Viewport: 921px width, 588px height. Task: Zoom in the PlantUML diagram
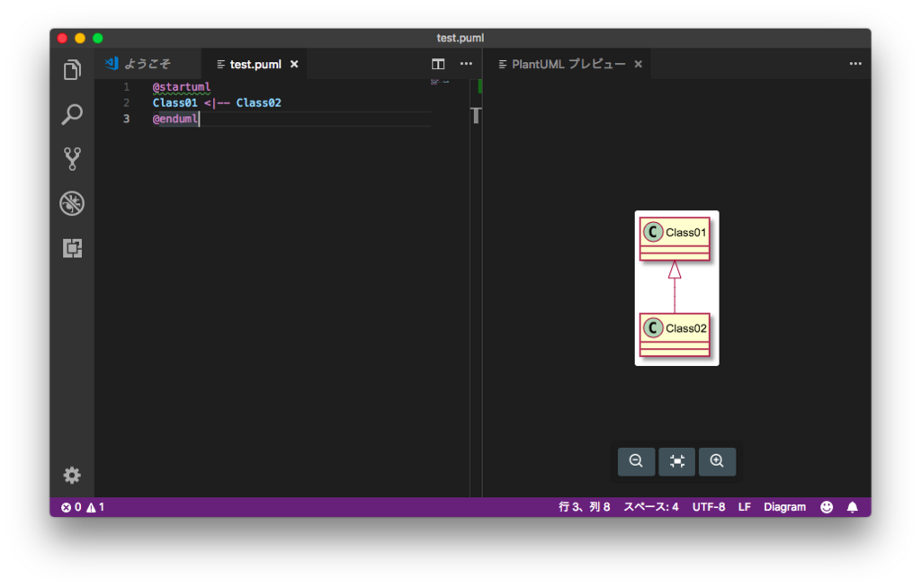pyautogui.click(x=717, y=461)
